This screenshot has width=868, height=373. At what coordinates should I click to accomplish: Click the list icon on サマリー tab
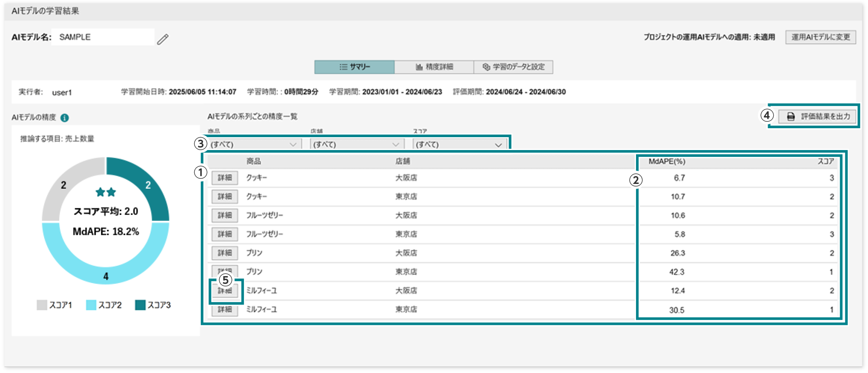pos(343,67)
